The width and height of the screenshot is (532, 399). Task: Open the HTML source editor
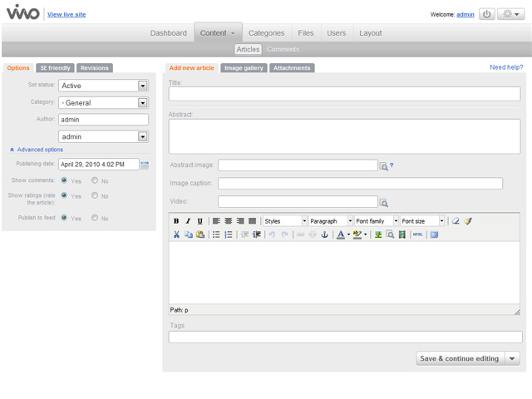418,234
